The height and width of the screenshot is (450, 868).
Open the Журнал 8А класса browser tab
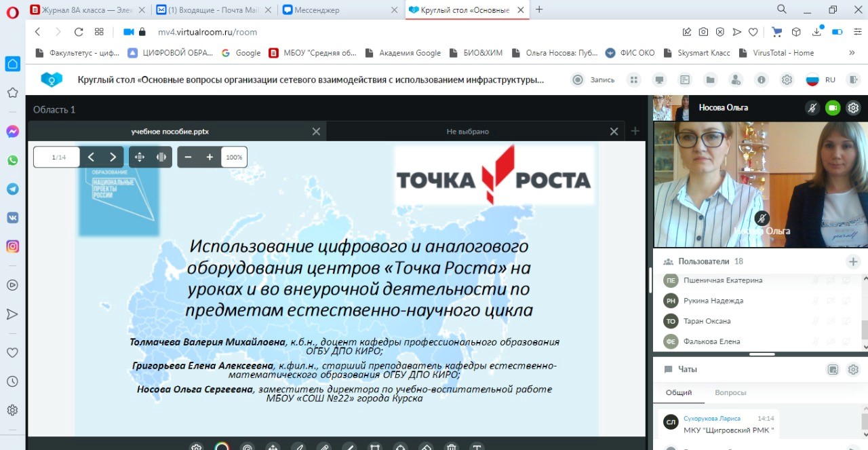coord(88,10)
